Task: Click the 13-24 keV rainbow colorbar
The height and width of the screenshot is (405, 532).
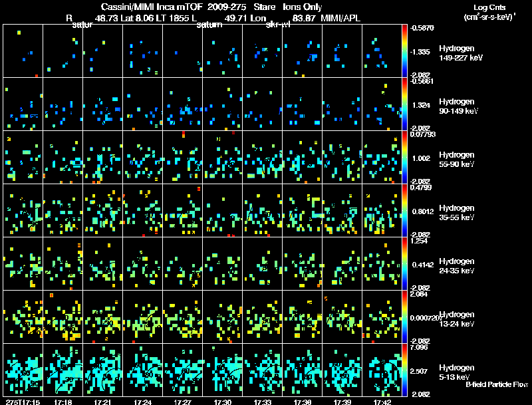Action: point(404,317)
